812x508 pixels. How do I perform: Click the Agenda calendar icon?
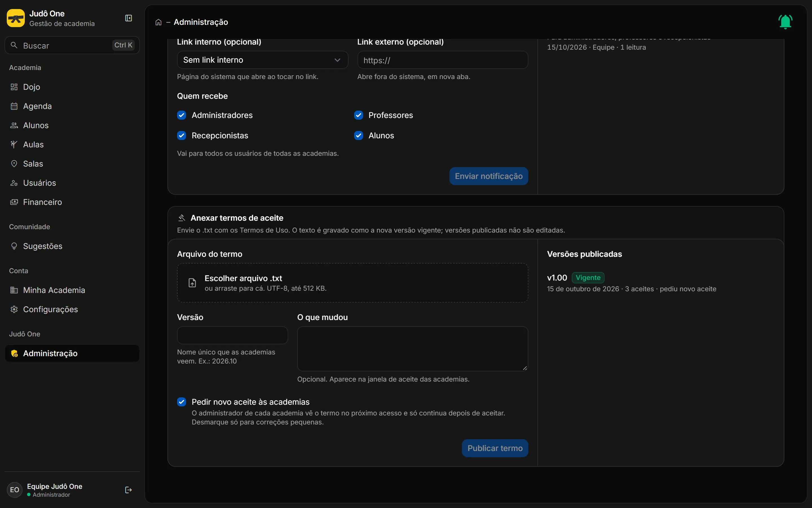[x=14, y=106]
